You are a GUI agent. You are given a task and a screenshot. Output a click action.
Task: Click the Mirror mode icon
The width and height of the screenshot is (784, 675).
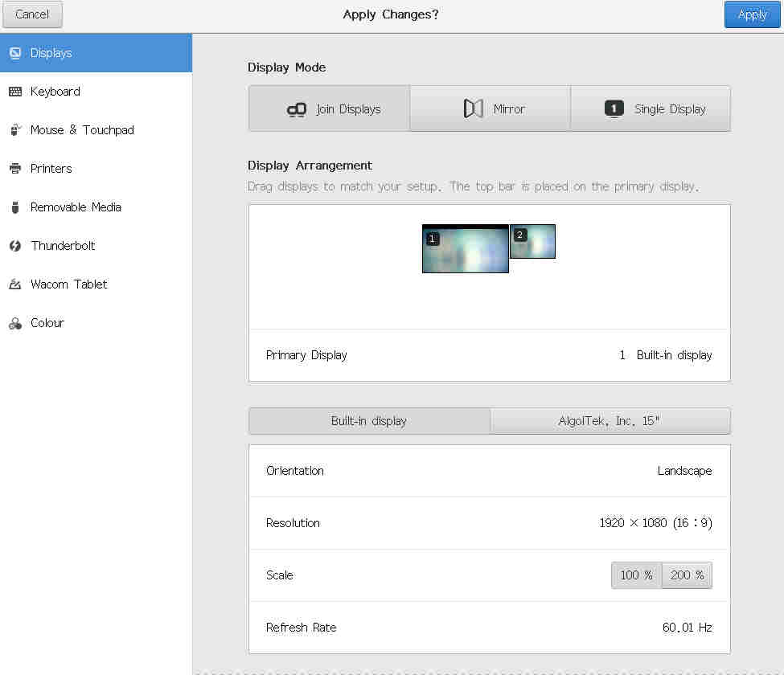pos(473,108)
